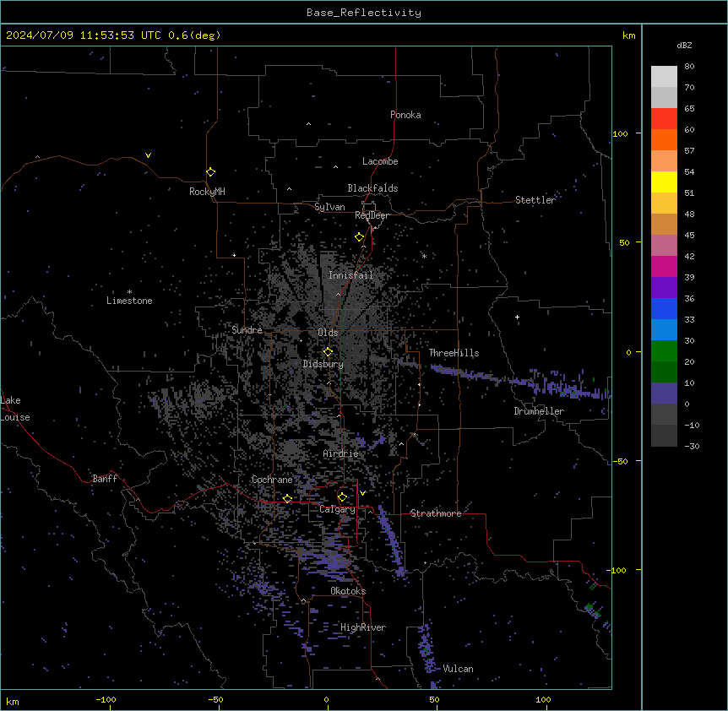Click the yellow marker south of RedDeer
Image resolution: width=728 pixels, height=711 pixels.
click(x=359, y=237)
